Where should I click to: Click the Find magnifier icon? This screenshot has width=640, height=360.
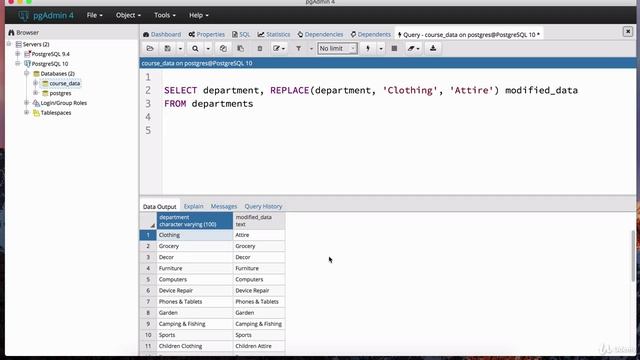[195, 49]
